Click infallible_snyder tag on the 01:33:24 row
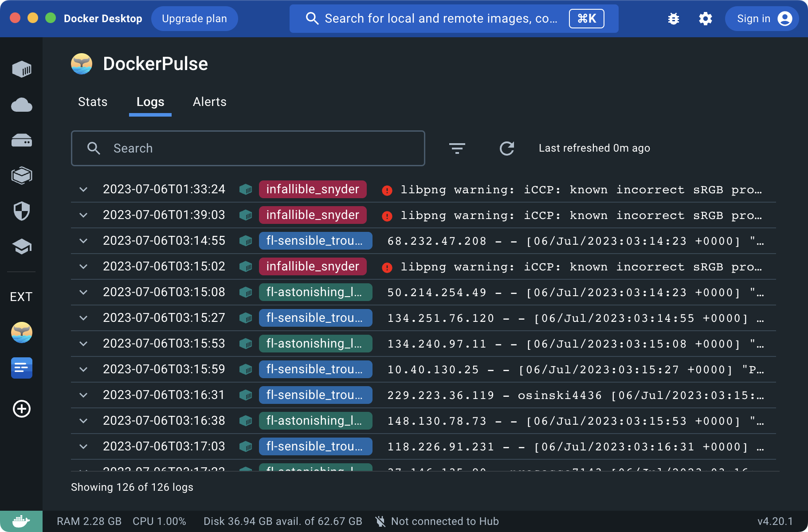Screen dimensions: 808x532 (313, 189)
